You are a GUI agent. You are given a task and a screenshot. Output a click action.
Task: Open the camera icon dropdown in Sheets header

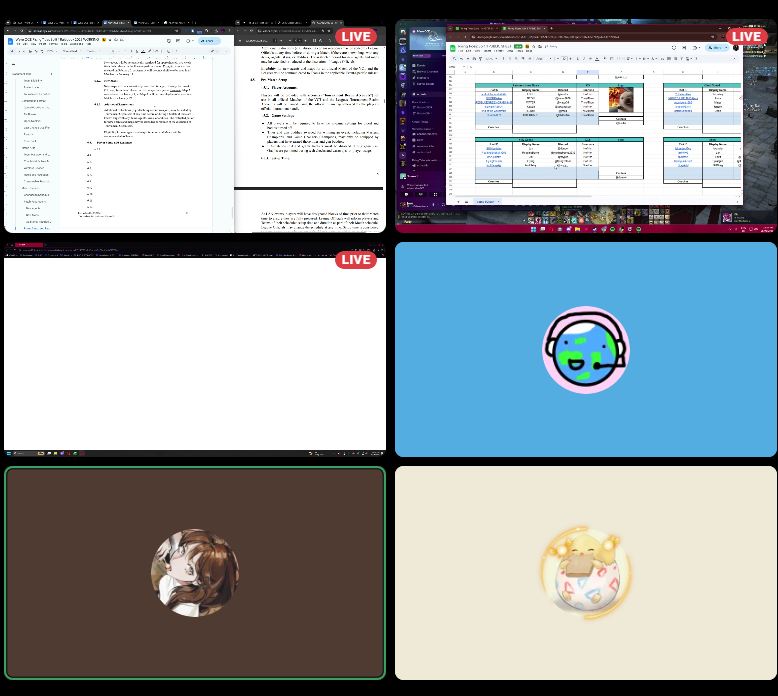click(x=696, y=48)
